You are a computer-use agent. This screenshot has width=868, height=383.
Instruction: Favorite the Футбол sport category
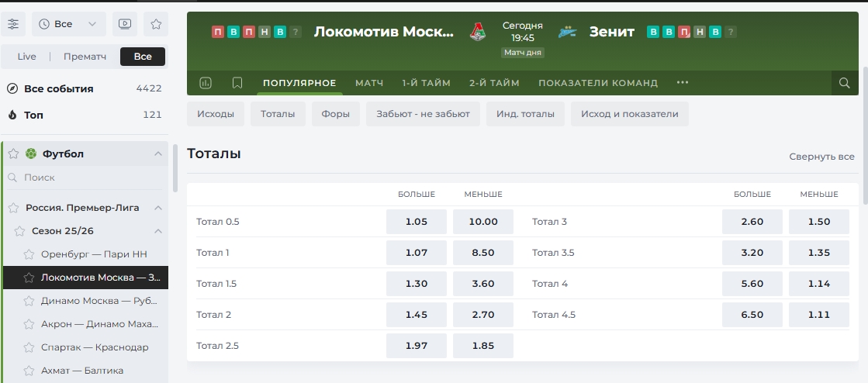[13, 154]
